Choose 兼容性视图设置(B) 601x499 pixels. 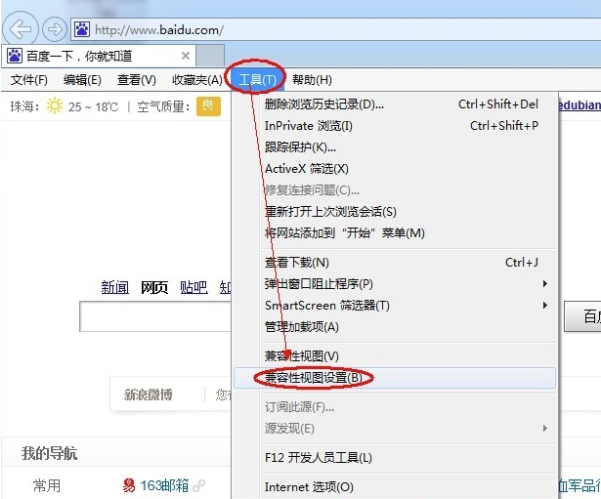395,378
